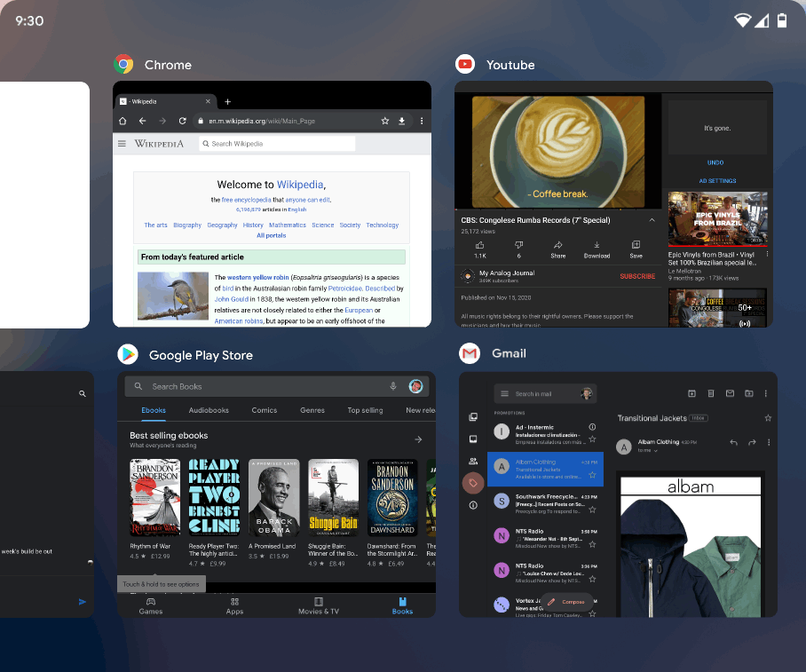The image size is (806, 672).
Task: Star the Ad - Instermic email
Action: [592, 439]
